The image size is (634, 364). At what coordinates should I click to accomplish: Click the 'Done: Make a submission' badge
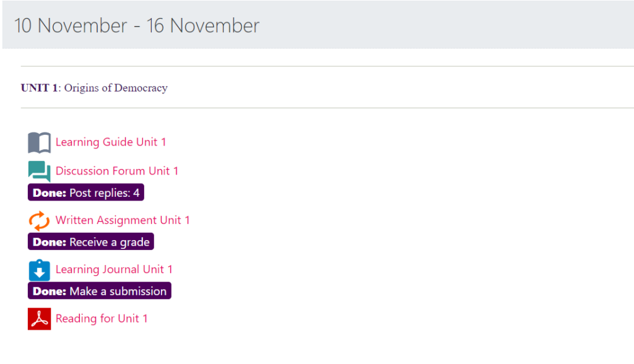[x=100, y=291]
